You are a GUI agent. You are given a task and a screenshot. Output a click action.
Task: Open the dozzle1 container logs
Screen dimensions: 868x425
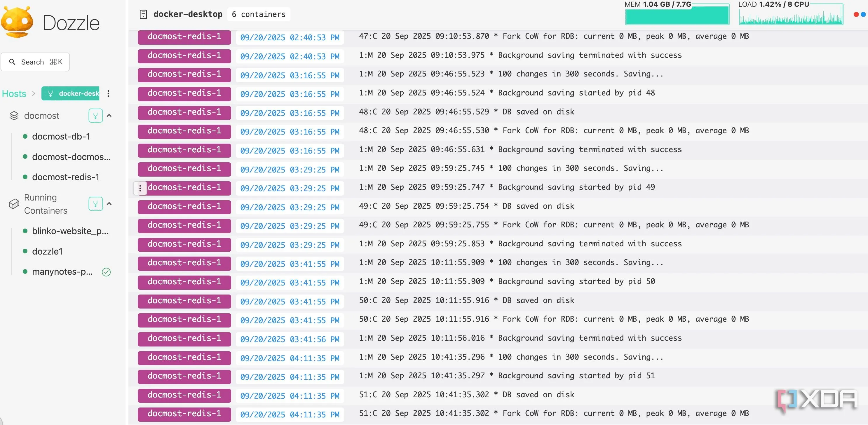tap(47, 251)
